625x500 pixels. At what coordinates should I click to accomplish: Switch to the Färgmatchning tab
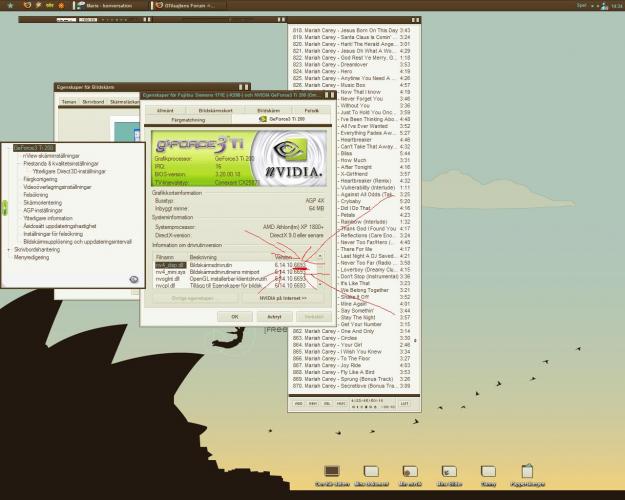tap(188, 120)
